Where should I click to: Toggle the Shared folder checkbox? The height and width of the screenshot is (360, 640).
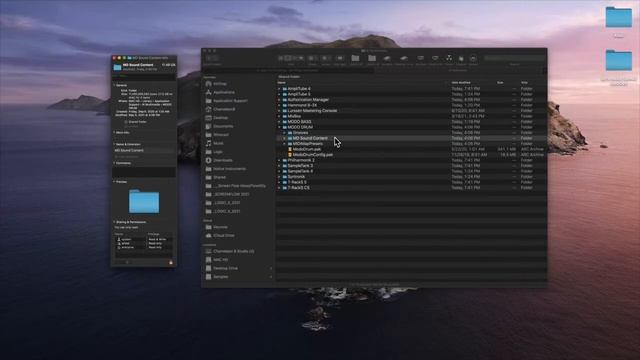click(126, 122)
